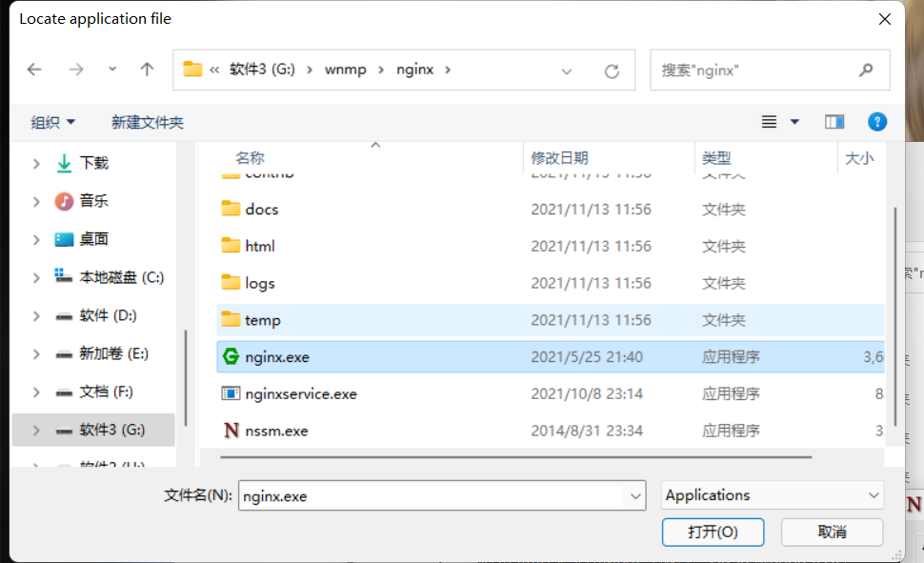Expand 软件3 (G:) tree node
This screenshot has width=924, height=563.
coord(36,431)
